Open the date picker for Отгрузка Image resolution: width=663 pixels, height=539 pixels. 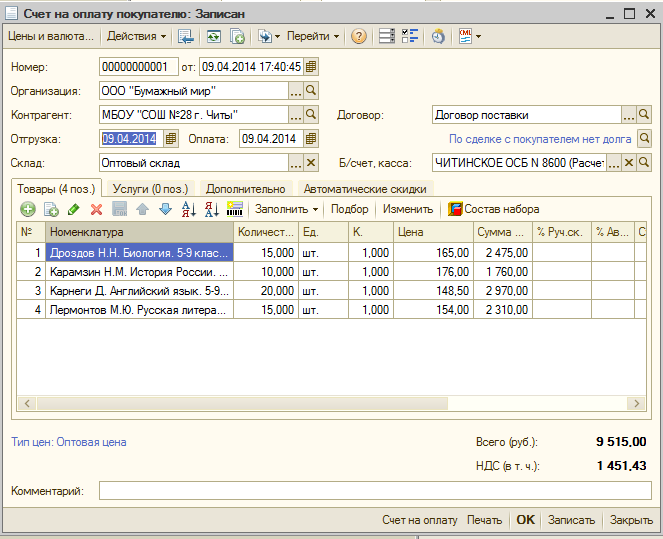click(171, 138)
